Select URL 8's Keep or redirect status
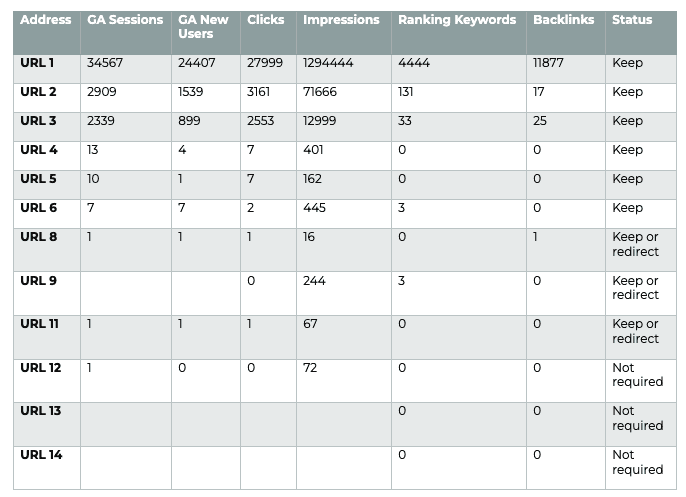Screen dimensions: 686x497 [635, 244]
